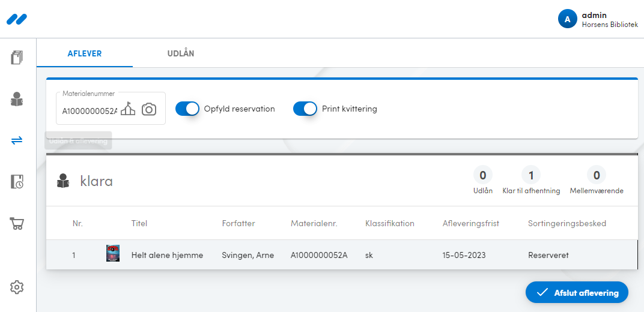Select the Helt alene hjemme title text

click(167, 255)
